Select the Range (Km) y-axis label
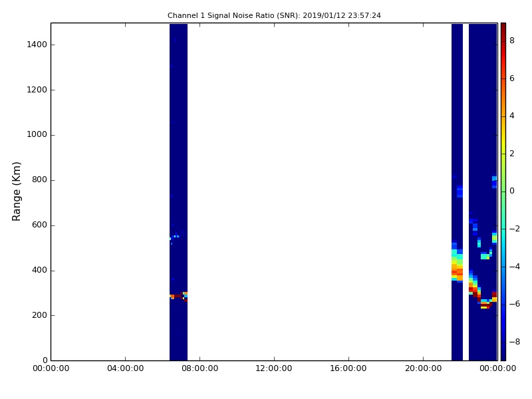 (x=16, y=192)
